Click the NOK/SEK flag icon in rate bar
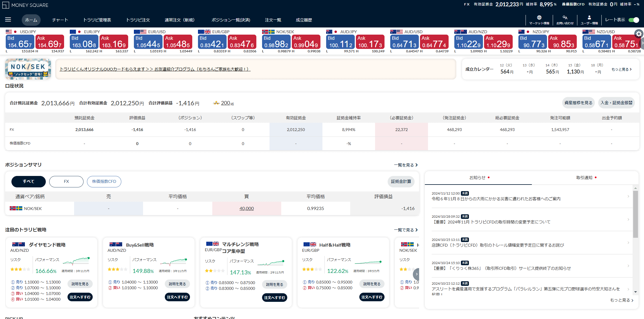The width and height of the screenshot is (644, 319). pos(268,32)
